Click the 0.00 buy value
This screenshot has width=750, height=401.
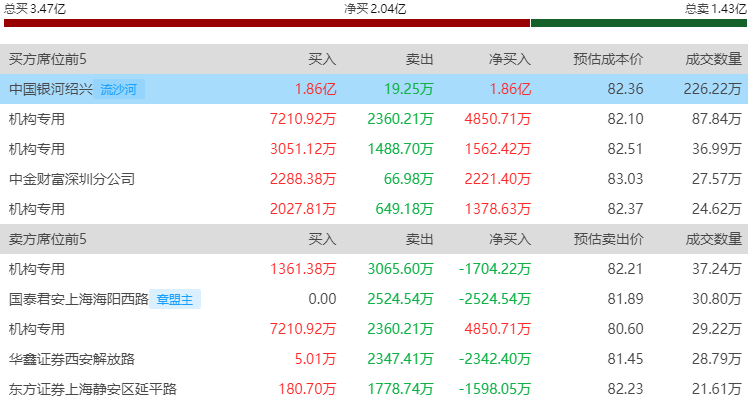[322, 299]
